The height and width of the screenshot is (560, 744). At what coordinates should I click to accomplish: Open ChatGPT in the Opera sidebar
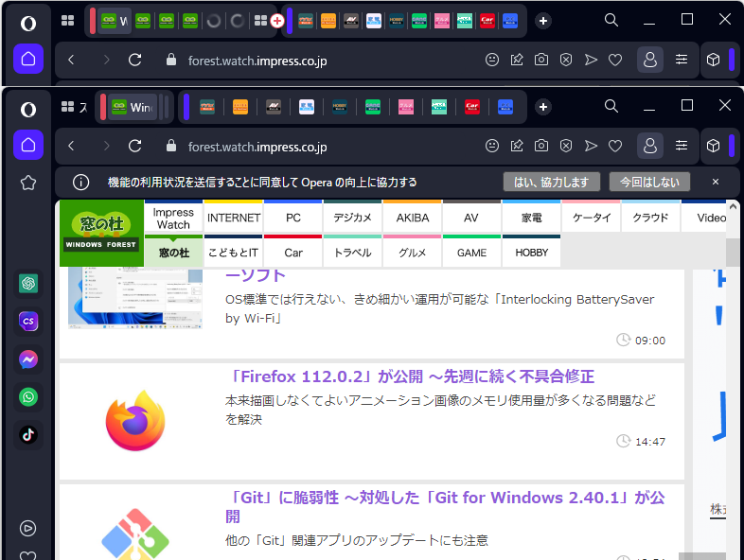(28, 284)
